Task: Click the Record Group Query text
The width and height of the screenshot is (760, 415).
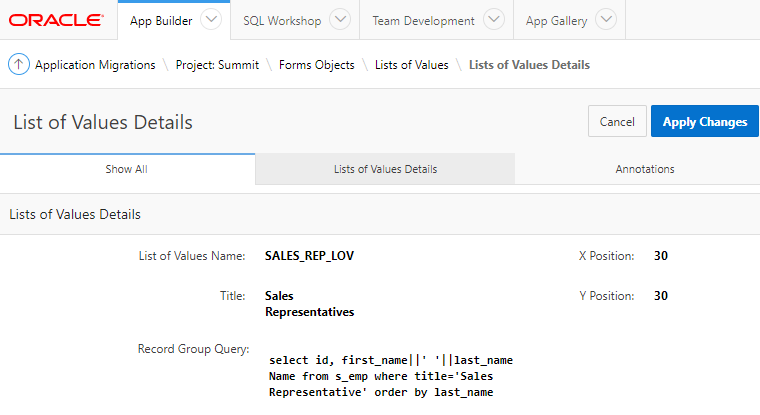Action: tap(391, 376)
